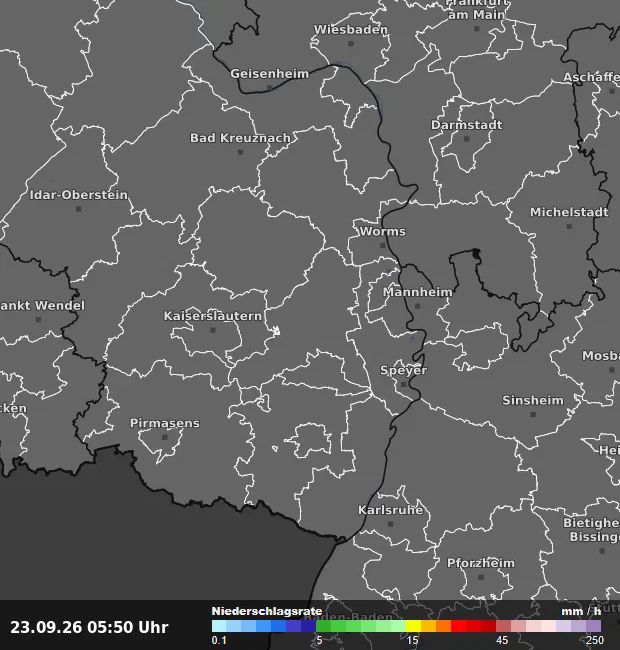The width and height of the screenshot is (620, 650).
Task: Select the Geisenheim map label
Action: pos(270,74)
